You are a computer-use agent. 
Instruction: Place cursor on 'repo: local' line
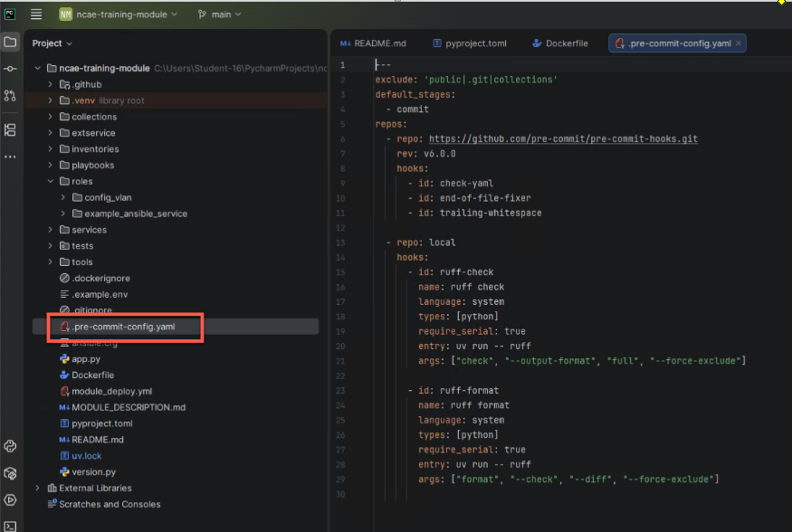coord(425,242)
